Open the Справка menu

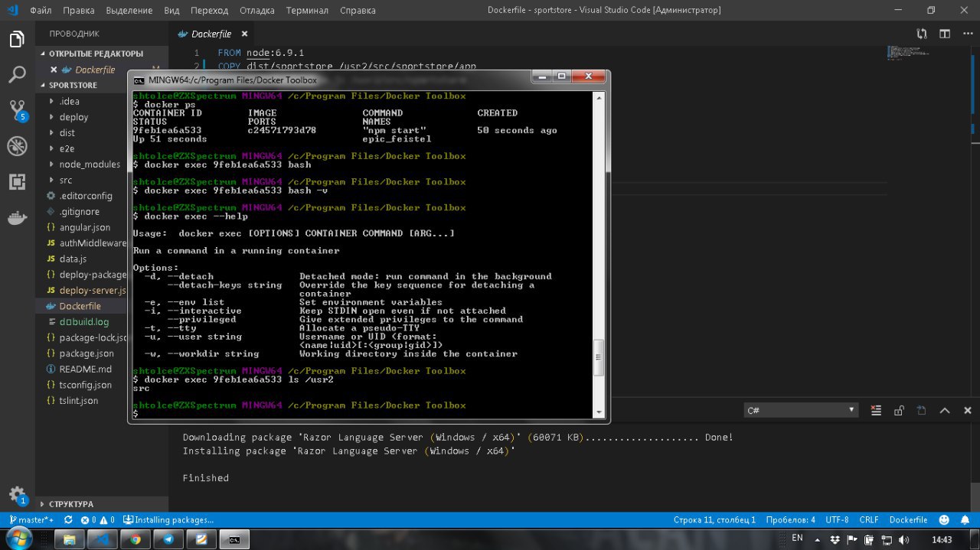(357, 11)
